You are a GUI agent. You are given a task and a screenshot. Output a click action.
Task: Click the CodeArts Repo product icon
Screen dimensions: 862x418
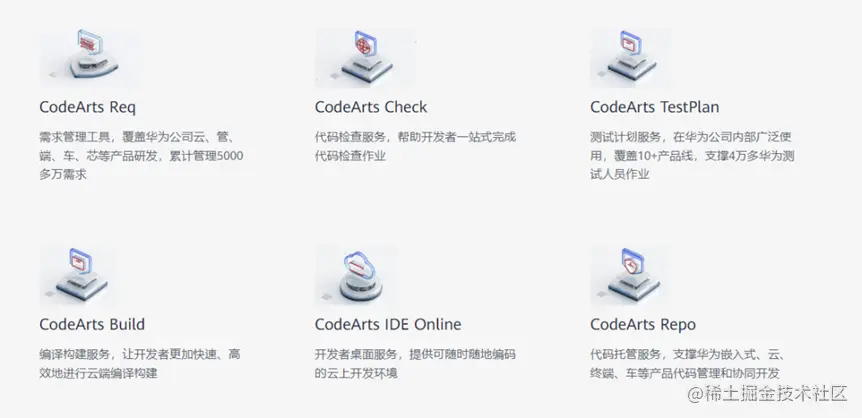point(631,275)
